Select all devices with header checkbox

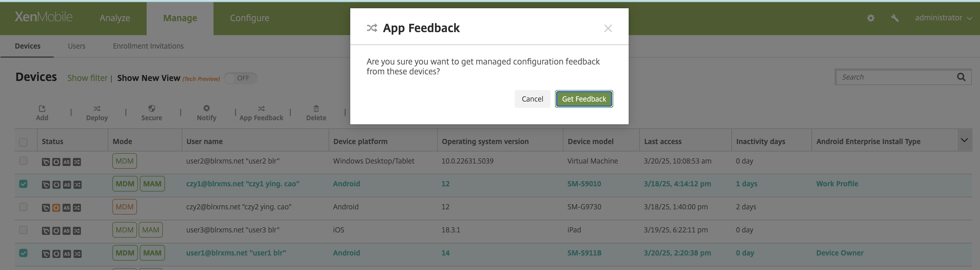pyautogui.click(x=23, y=142)
